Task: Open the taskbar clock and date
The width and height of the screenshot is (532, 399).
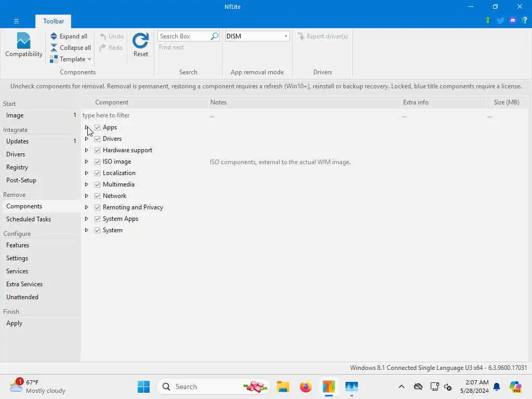Action: click(x=474, y=387)
